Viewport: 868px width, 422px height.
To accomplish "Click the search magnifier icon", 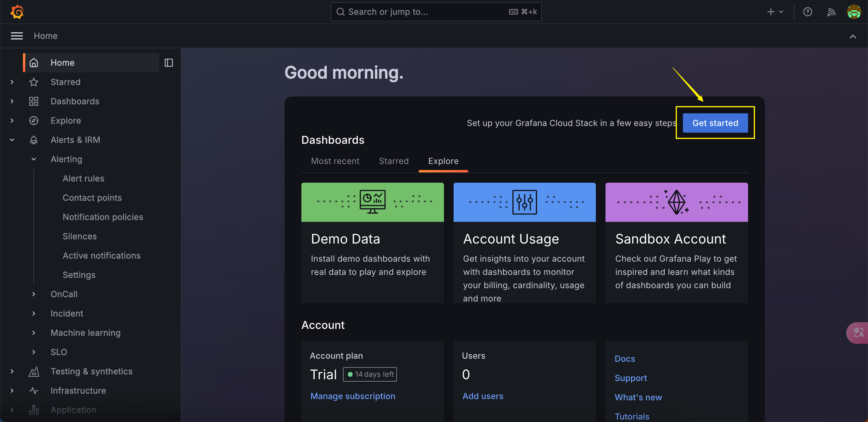I will [340, 12].
